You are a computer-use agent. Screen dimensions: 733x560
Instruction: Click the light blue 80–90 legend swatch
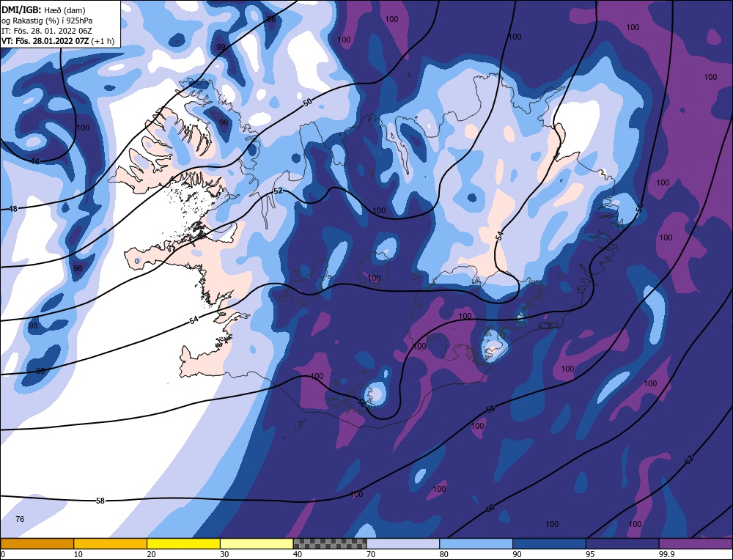click(476, 544)
